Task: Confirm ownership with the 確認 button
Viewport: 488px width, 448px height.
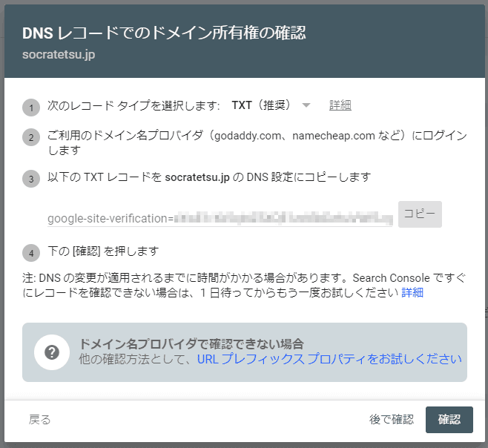Action: [x=449, y=420]
